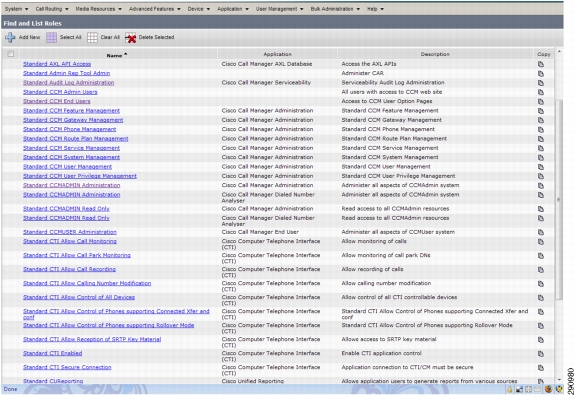Open the Bulk Administration dropdown menu
Viewport: 576px width, 418px height.
click(335, 9)
